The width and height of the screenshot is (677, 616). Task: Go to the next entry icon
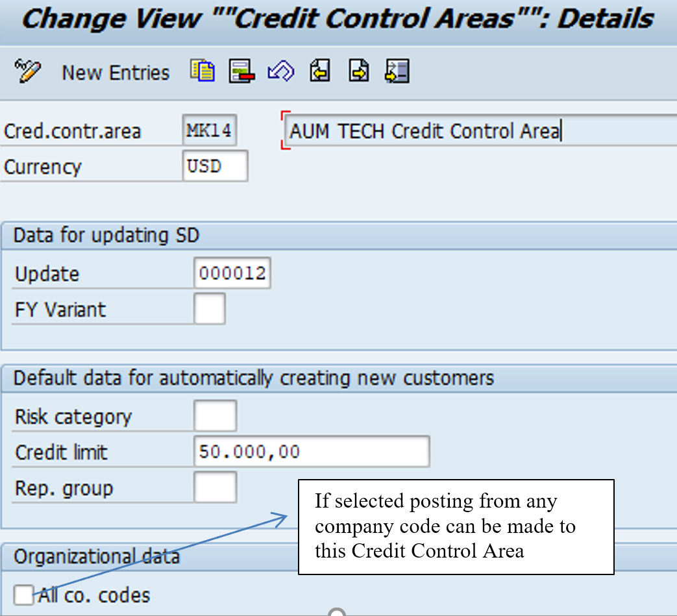(358, 71)
